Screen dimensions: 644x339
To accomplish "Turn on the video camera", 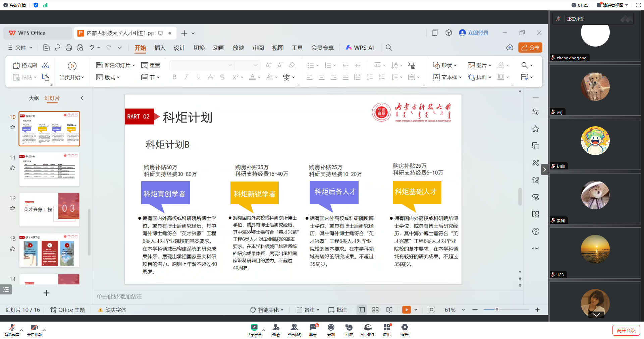I will [x=34, y=328].
